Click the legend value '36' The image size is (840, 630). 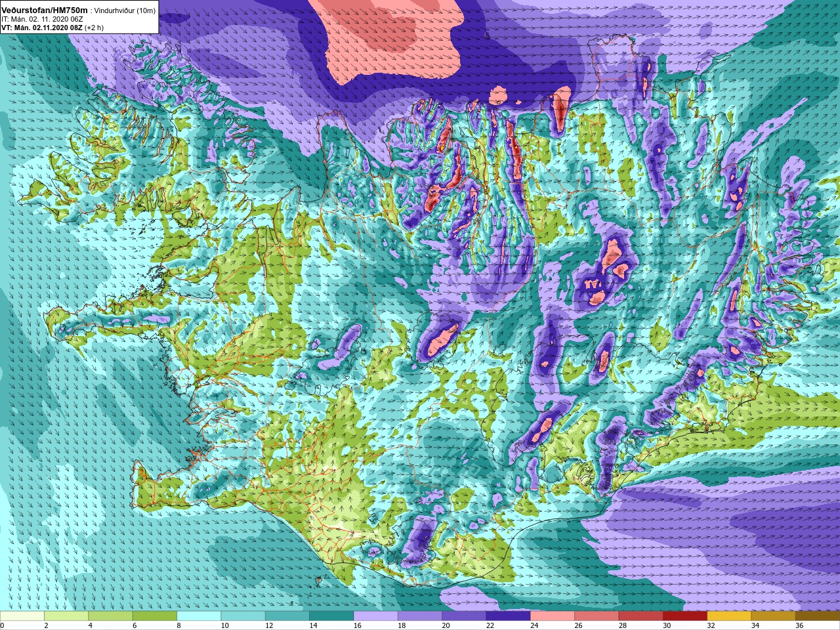click(799, 625)
